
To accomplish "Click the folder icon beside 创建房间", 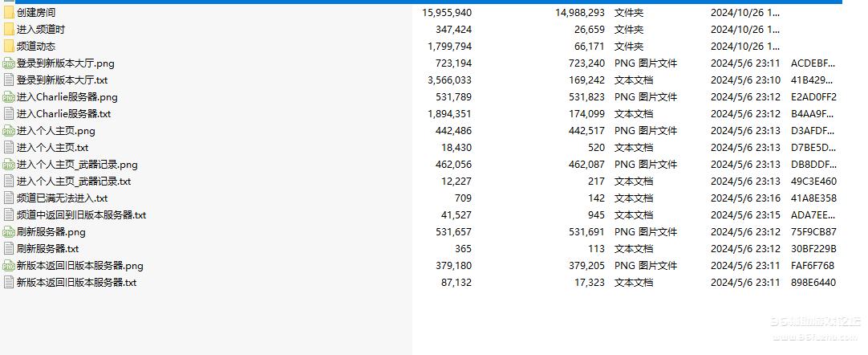I will [9, 13].
